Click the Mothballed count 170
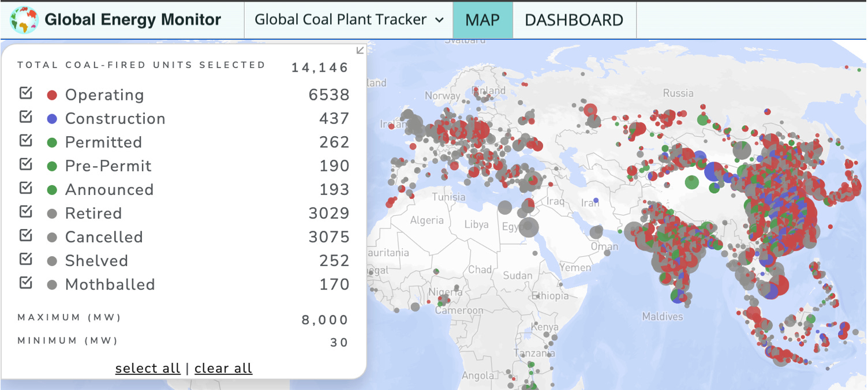The height and width of the screenshot is (390, 868). coord(335,284)
